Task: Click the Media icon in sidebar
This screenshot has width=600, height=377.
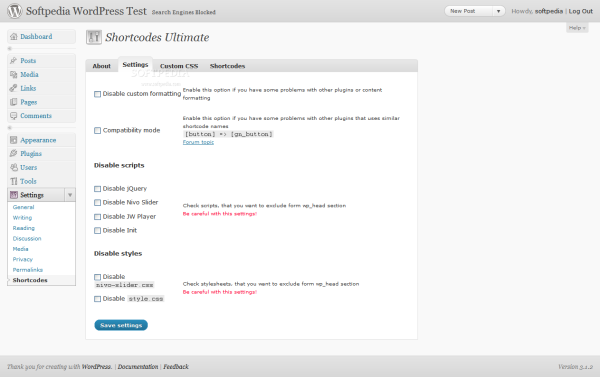Action: coord(13,74)
